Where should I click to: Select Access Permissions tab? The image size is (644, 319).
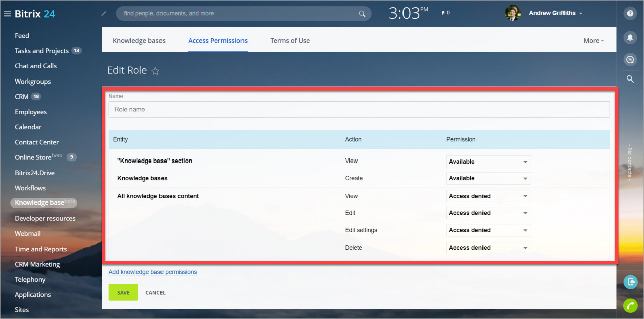tap(218, 41)
